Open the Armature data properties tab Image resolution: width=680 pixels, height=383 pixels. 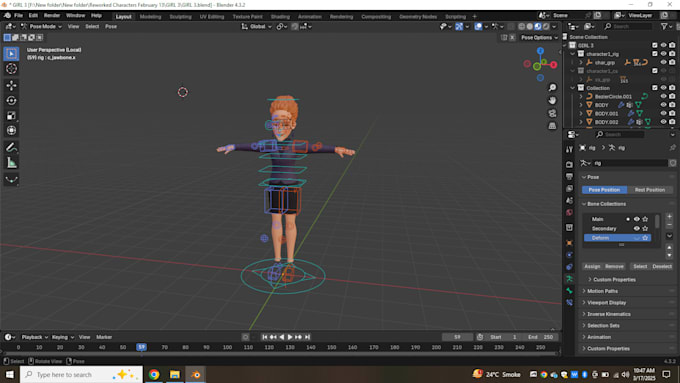(x=569, y=279)
